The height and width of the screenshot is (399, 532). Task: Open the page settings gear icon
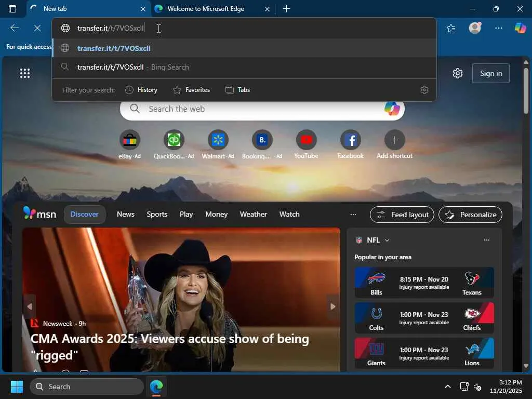(x=457, y=73)
